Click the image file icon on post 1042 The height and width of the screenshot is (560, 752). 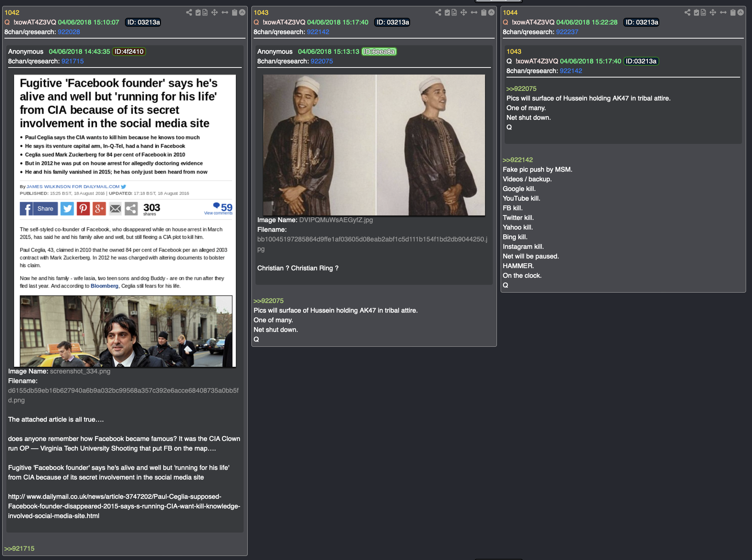click(205, 13)
